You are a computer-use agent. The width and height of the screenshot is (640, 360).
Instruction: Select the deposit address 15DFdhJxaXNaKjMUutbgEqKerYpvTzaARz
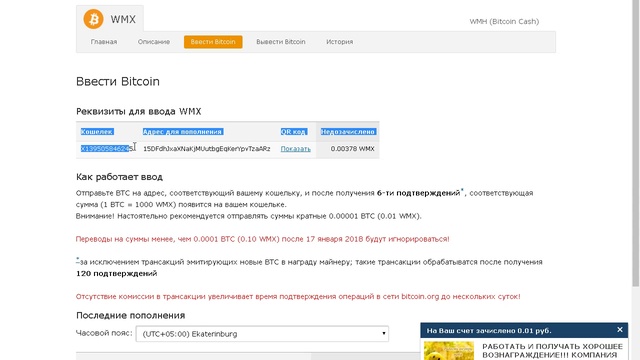coord(207,149)
